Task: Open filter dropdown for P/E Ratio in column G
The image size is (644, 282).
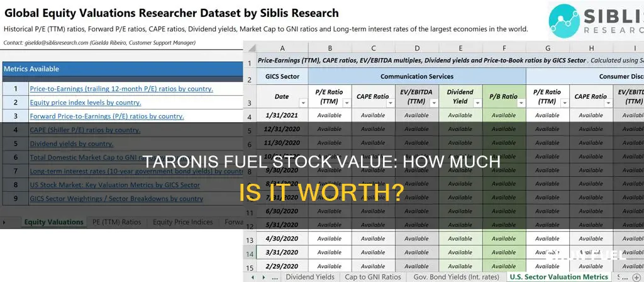Action: [564, 103]
